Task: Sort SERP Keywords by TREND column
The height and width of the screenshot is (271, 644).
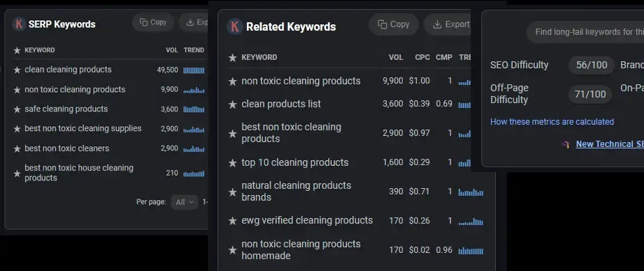Action: [x=194, y=50]
